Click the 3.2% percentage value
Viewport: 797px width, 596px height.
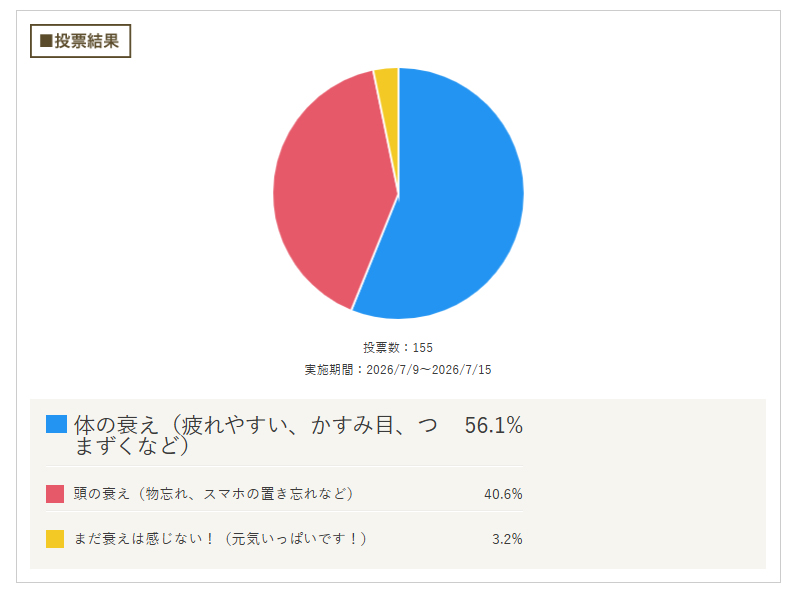[507, 539]
